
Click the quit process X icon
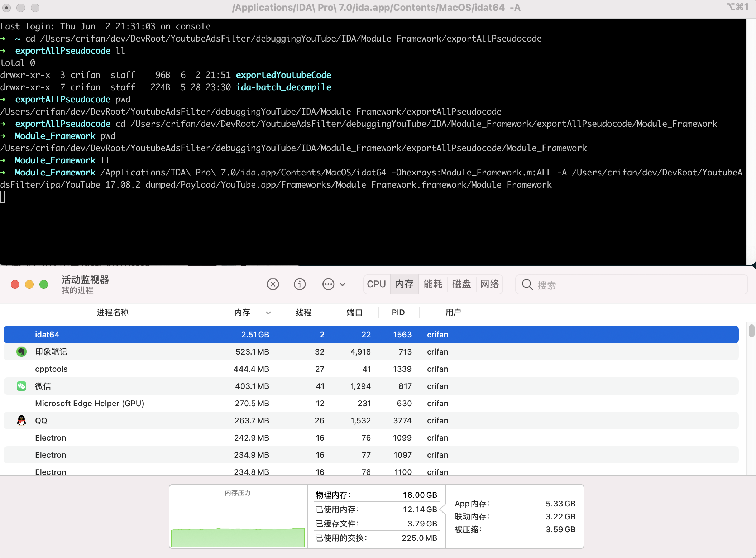(273, 284)
